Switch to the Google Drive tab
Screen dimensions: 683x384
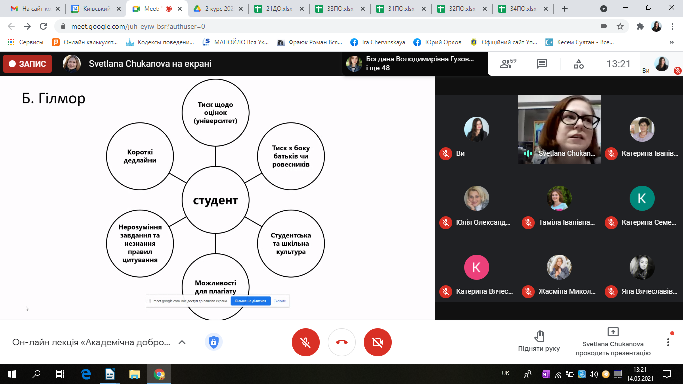[x=218, y=9]
